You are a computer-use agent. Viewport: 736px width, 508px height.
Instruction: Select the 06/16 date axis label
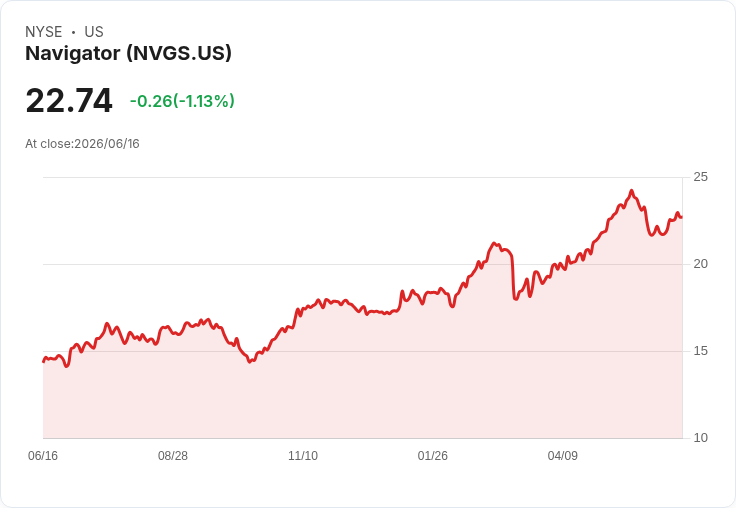(43, 455)
